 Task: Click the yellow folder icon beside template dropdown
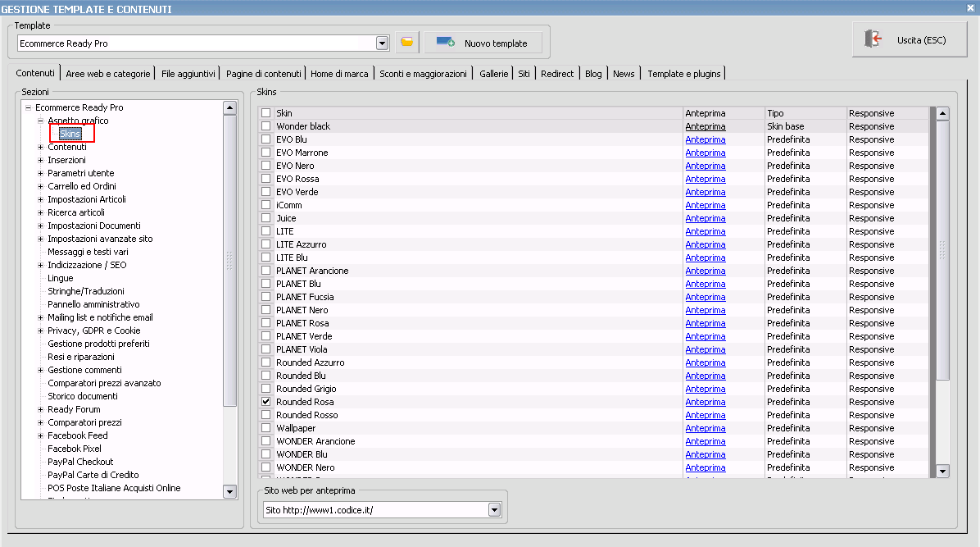click(x=407, y=43)
